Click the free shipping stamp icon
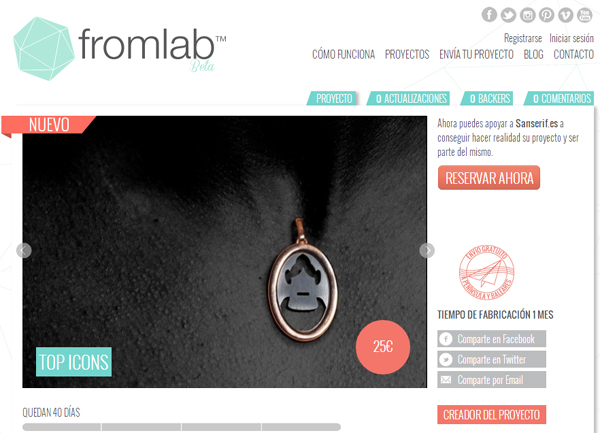The height and width of the screenshot is (433, 600). coord(486,272)
